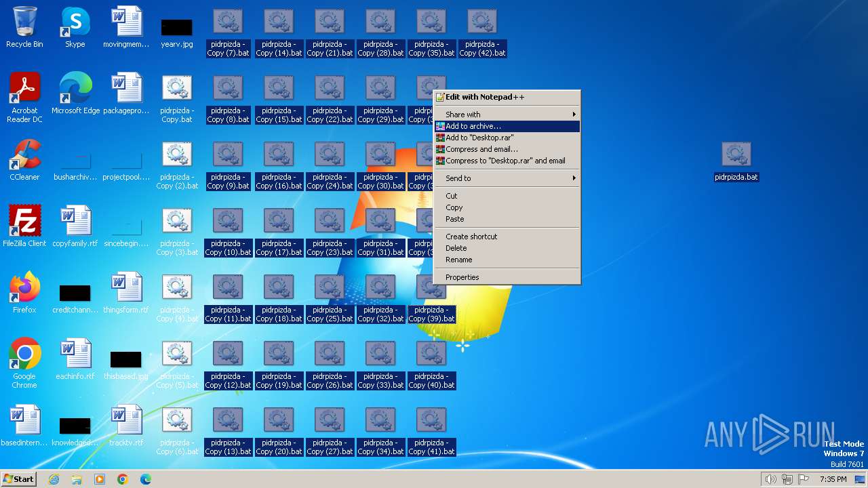868x488 pixels.
Task: Select the Acrobat Reader DC shortcut
Action: pos(24,98)
